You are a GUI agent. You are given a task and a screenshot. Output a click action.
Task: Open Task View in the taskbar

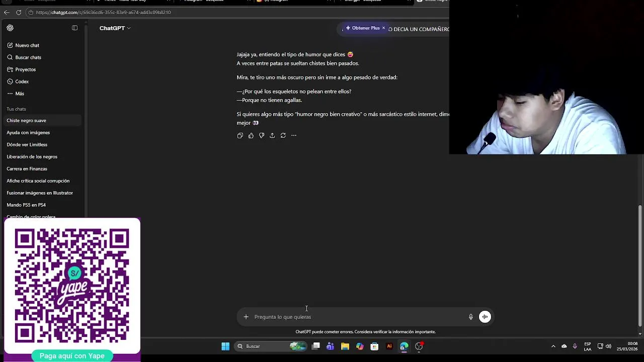click(316, 346)
